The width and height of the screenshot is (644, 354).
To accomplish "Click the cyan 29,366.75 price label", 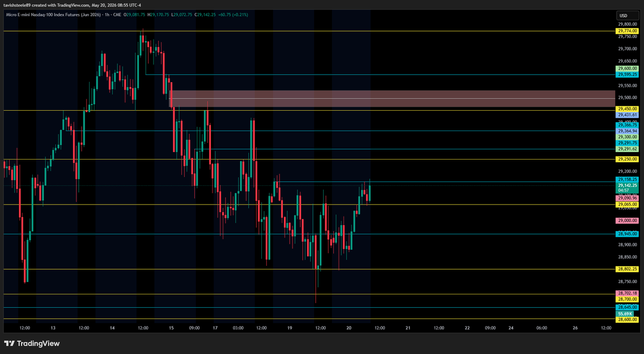I will 627,125.
